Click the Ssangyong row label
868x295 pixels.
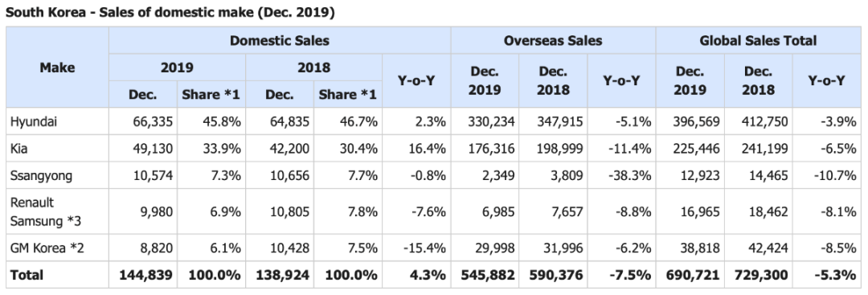[x=58, y=175]
